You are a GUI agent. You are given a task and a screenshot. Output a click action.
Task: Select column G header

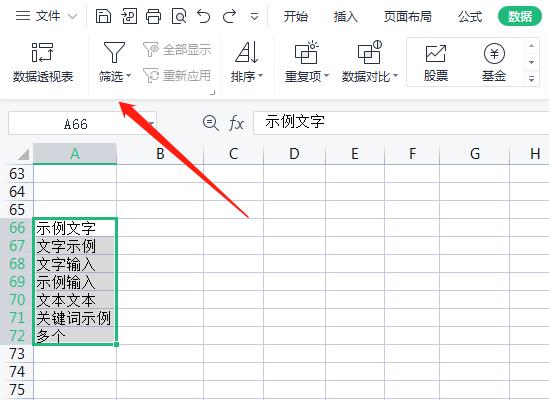click(x=474, y=154)
